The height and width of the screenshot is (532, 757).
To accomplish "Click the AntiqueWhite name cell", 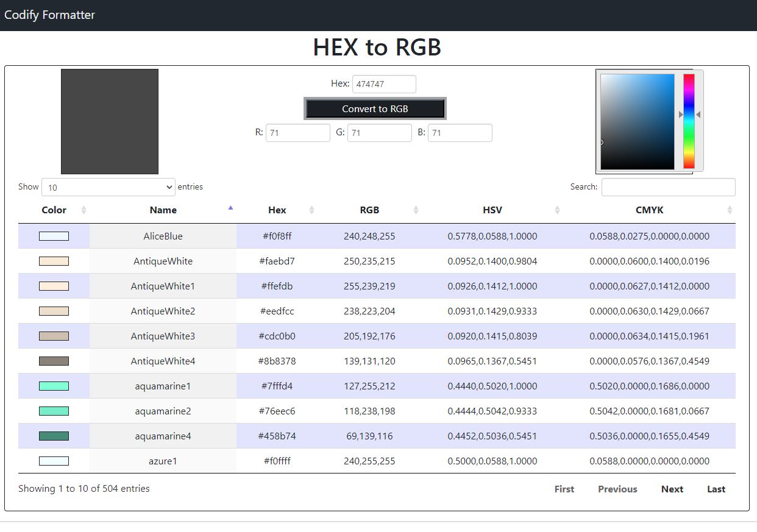I will pyautogui.click(x=163, y=261).
